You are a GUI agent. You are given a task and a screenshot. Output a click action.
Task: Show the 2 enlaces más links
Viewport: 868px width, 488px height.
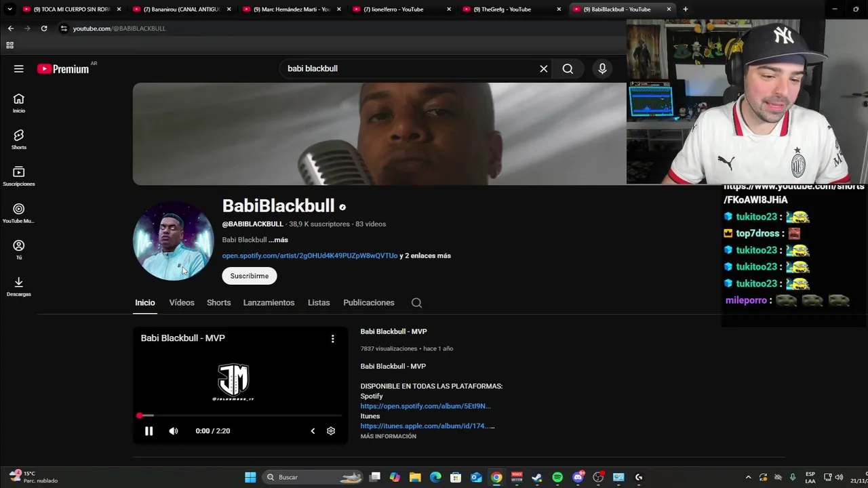click(425, 256)
